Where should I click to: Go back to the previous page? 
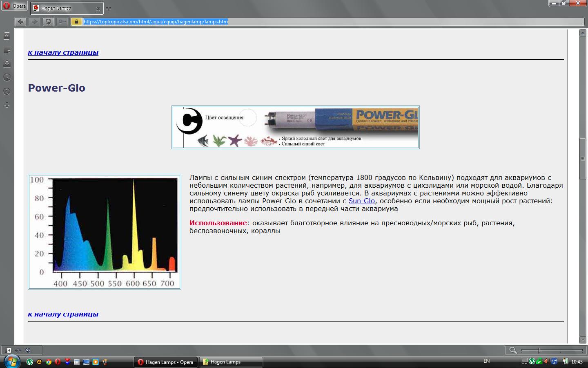coord(20,22)
